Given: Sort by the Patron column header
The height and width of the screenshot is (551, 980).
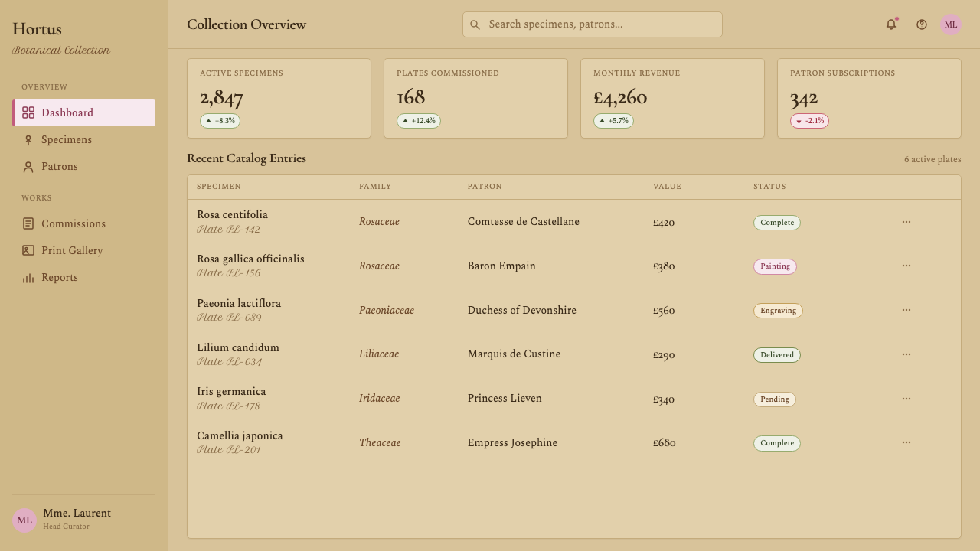Looking at the screenshot, I should (x=485, y=187).
